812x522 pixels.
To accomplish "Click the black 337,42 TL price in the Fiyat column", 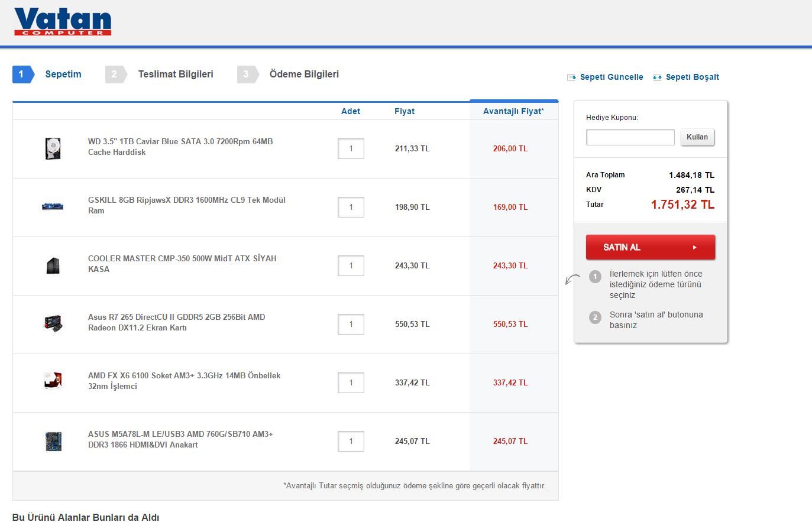I will [x=412, y=382].
